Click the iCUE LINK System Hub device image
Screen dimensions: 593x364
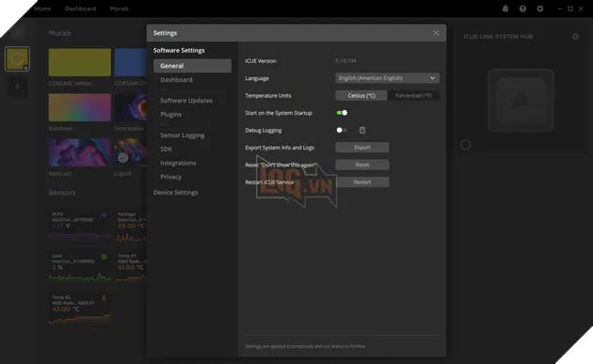(x=521, y=101)
